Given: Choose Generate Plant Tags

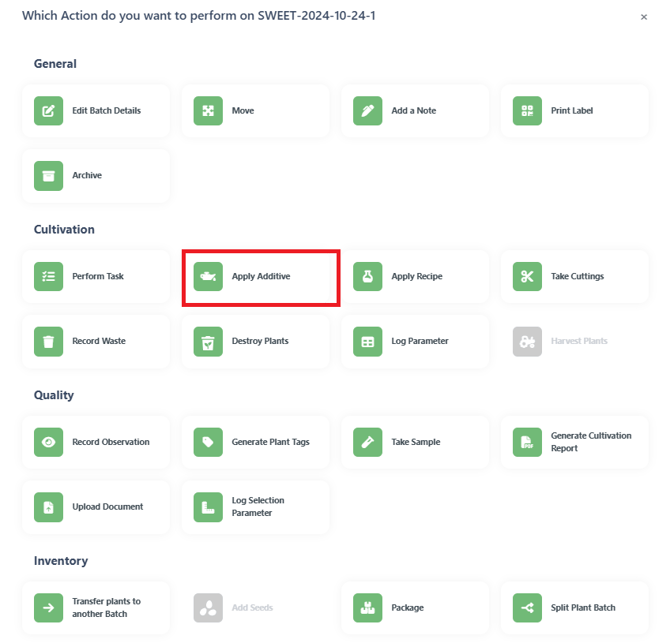Looking at the screenshot, I should [256, 442].
